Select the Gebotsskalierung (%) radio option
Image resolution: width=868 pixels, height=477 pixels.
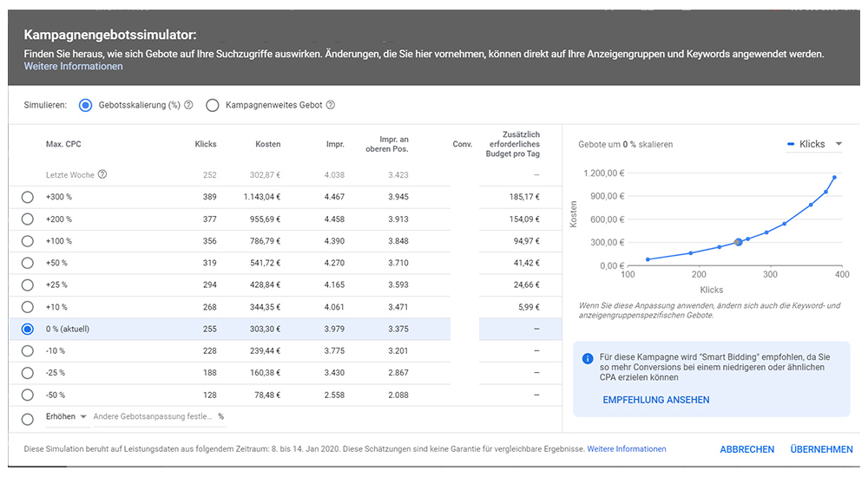pos(85,105)
